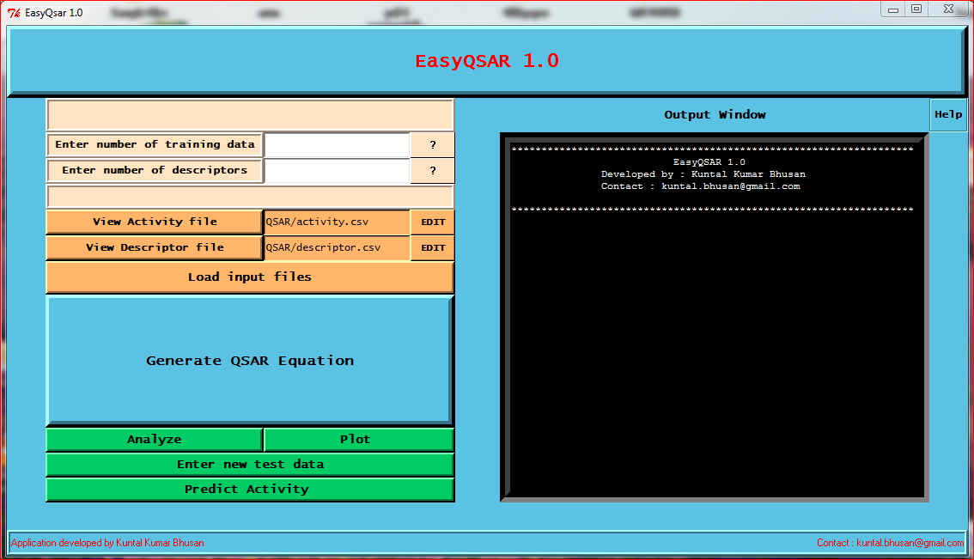
Task: Open EDIT for the activity file
Action: (432, 222)
